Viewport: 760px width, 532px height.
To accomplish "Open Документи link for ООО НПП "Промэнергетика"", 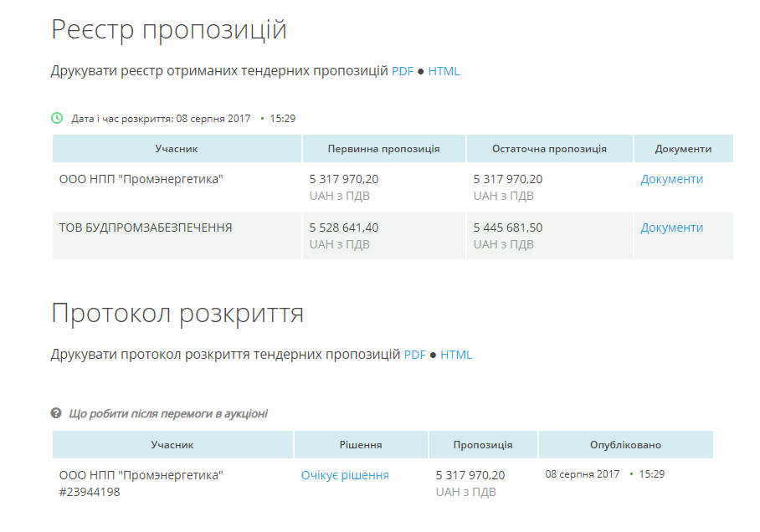I will [672, 179].
